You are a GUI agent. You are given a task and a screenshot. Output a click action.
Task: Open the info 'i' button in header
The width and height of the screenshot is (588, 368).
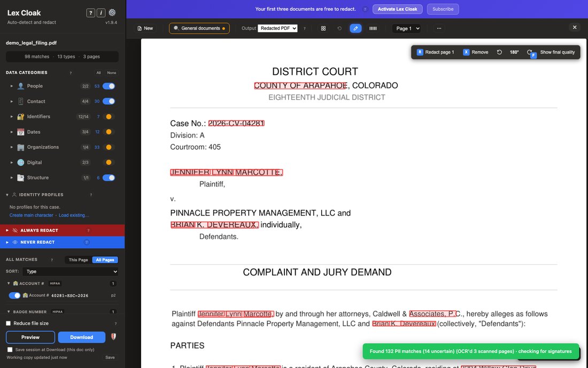tap(101, 13)
